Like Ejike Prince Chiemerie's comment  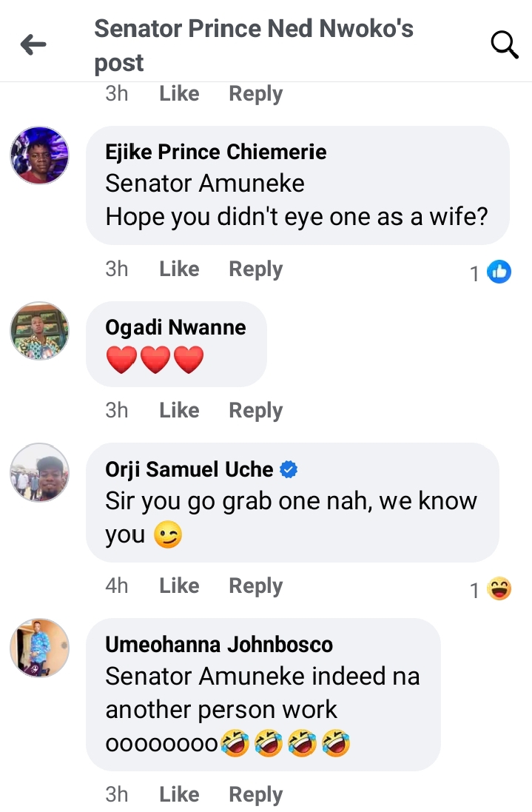click(x=179, y=269)
